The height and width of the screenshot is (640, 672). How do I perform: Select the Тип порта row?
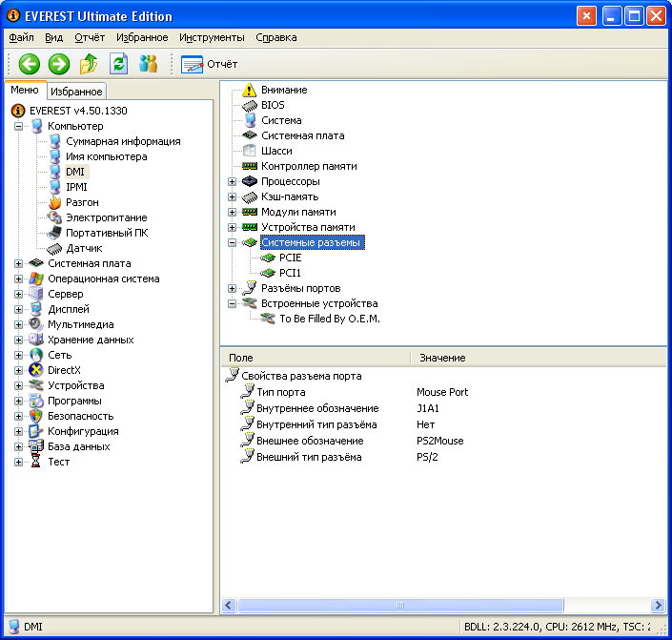444,392
